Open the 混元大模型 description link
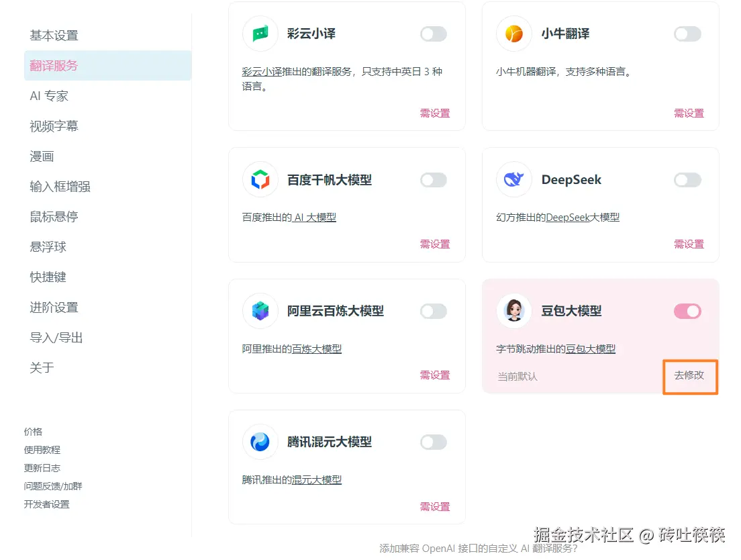Screen dimensions: 741x560 coord(317,479)
